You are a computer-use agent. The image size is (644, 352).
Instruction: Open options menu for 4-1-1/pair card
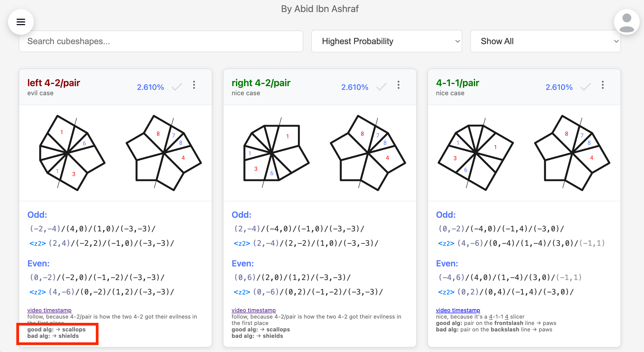(603, 85)
